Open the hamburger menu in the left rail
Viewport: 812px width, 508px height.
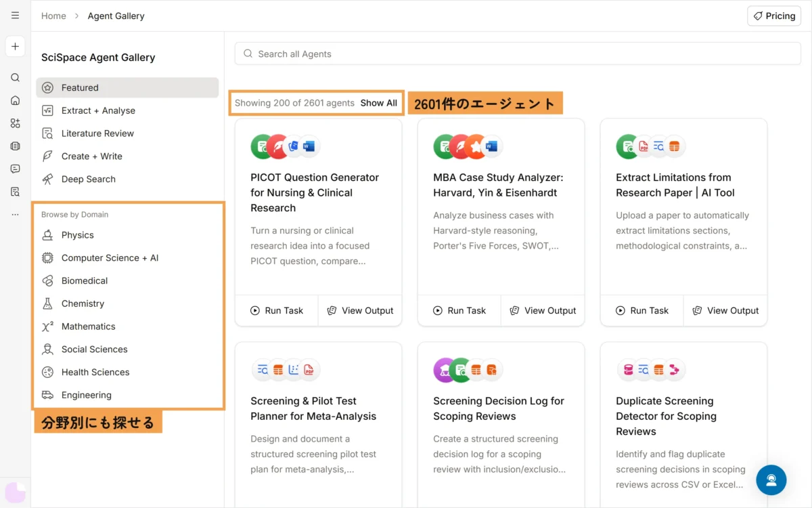15,16
